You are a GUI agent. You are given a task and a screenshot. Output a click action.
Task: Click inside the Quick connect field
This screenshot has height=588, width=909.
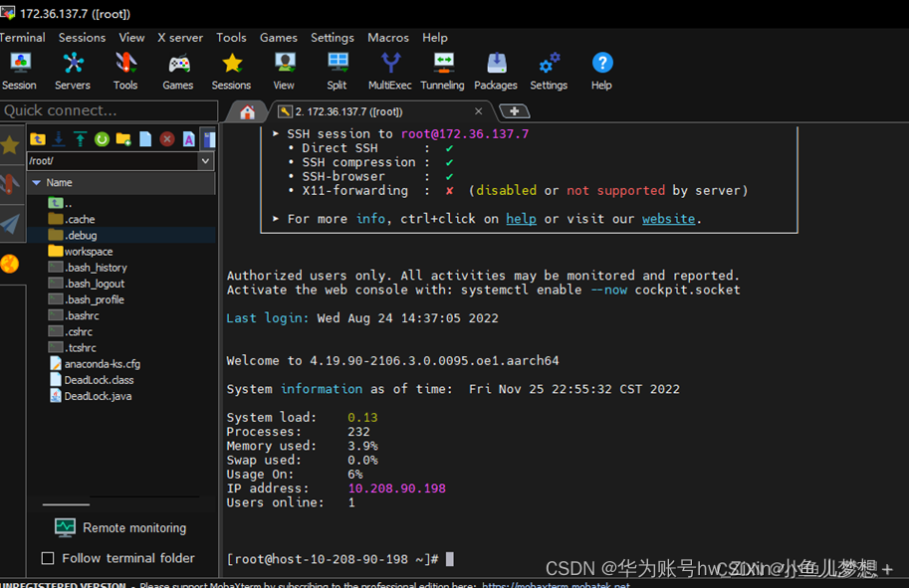[x=110, y=110]
